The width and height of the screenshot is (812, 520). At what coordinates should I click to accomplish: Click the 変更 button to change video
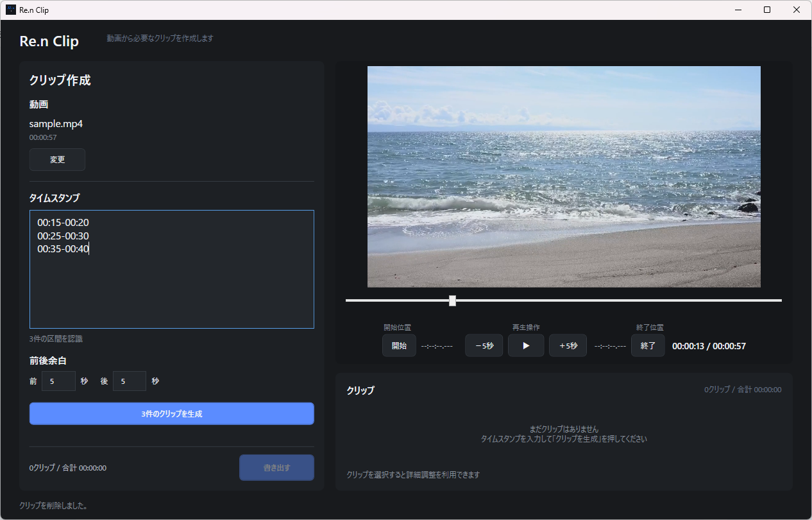pos(57,159)
